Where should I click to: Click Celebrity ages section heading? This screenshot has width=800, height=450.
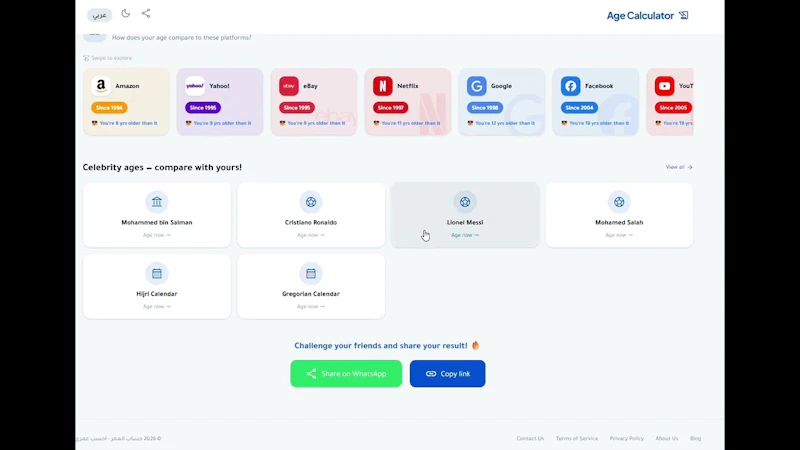click(x=162, y=167)
